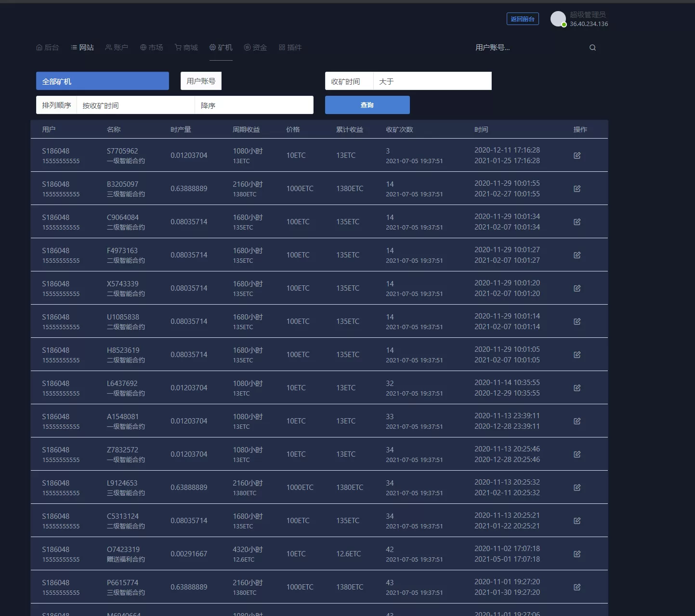Click the 时产量 column header
The image size is (695, 616).
click(181, 129)
